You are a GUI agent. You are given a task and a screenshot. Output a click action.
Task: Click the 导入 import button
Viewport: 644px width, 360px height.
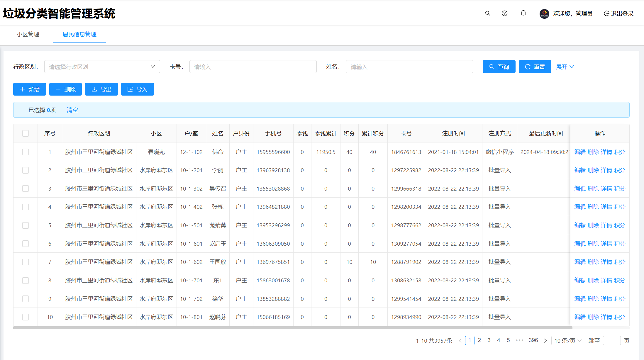pyautogui.click(x=137, y=89)
